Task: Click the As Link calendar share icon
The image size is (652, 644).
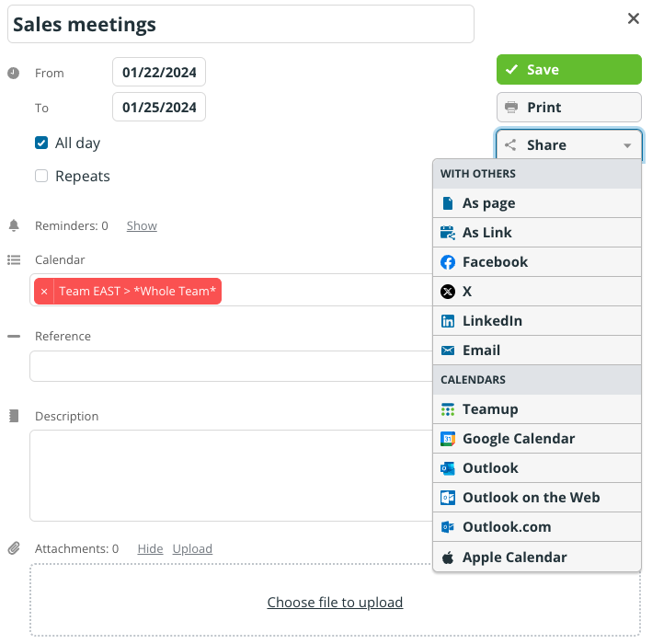Action: 448,233
